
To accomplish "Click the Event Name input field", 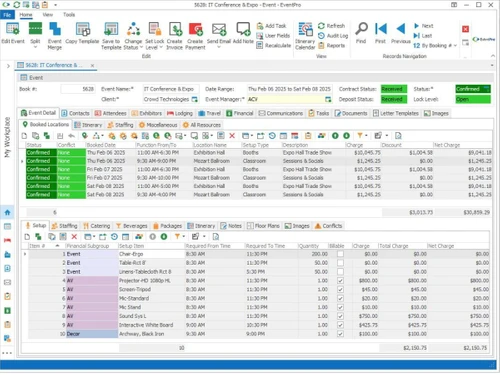I will [171, 89].
